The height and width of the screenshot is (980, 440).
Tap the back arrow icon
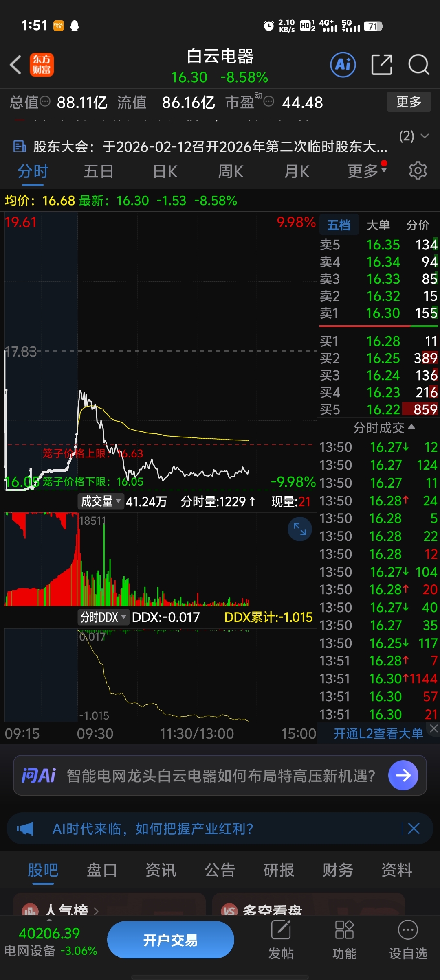(x=15, y=65)
